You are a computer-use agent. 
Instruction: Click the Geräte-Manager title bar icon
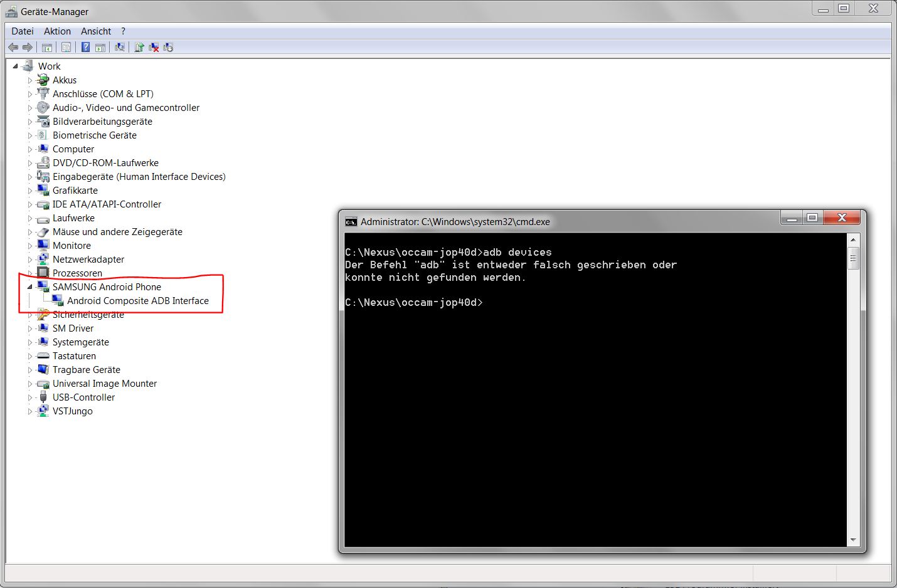pyautogui.click(x=11, y=11)
